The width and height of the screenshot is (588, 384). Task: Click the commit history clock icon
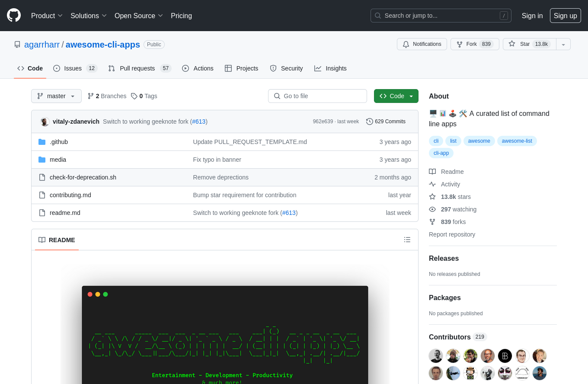370,122
